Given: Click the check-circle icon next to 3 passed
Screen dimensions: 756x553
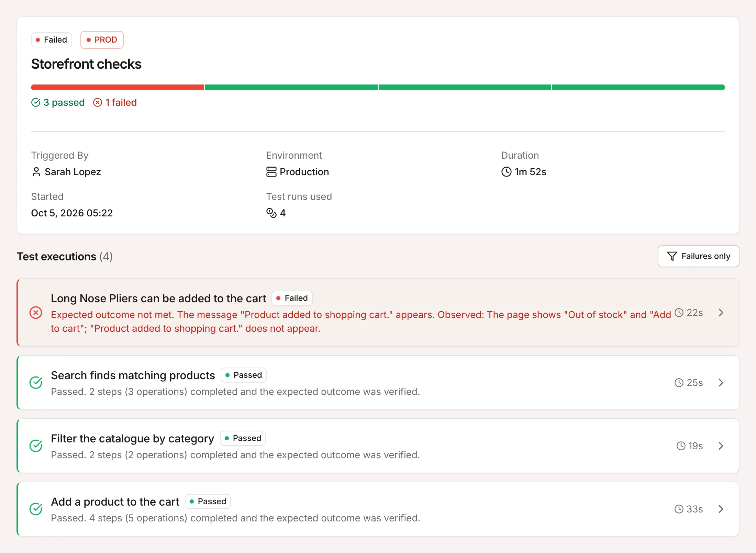Looking at the screenshot, I should tap(36, 102).
